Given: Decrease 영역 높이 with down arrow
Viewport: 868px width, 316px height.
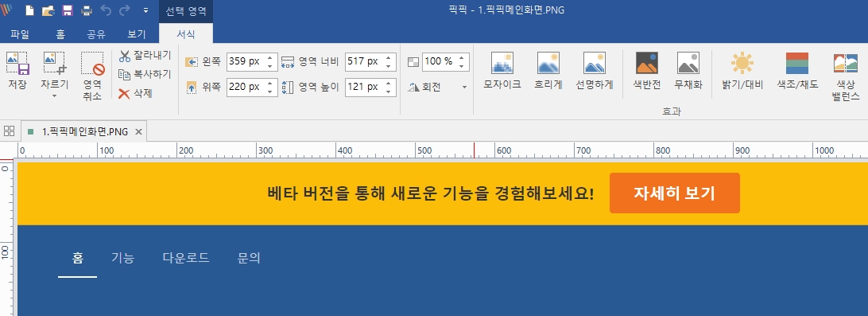Looking at the screenshot, I should (388, 92).
